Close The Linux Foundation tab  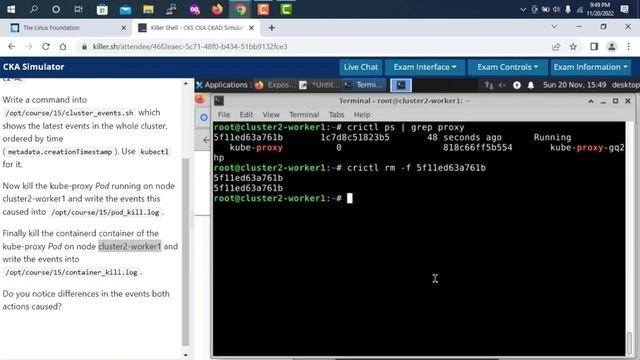[x=124, y=28]
